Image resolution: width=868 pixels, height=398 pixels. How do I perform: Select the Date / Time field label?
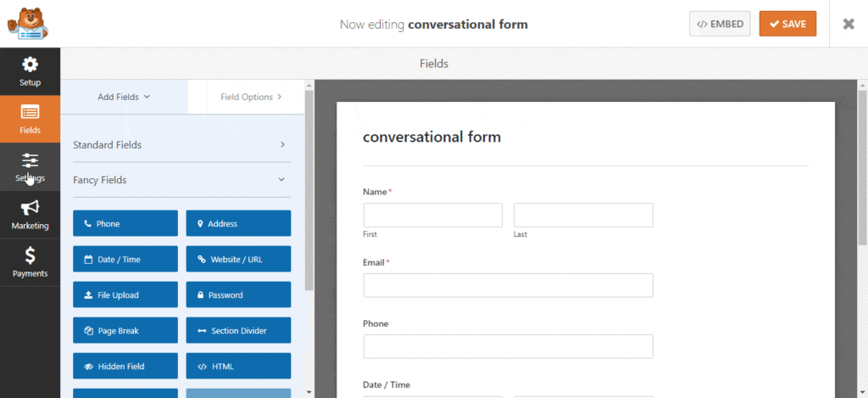(387, 384)
